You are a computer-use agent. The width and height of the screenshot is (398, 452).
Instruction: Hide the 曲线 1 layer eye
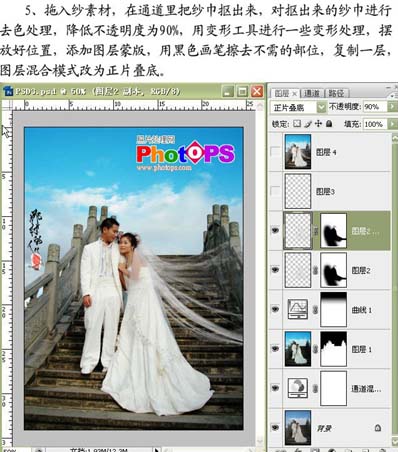(275, 309)
